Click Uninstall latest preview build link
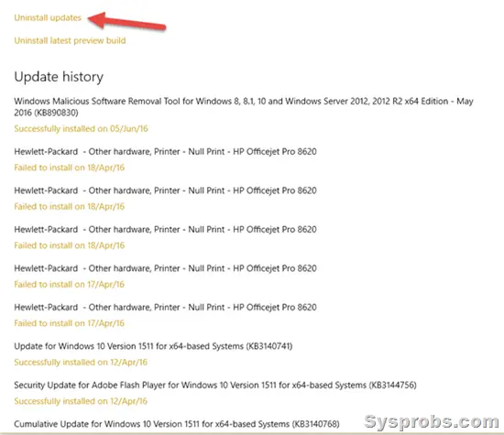The height and width of the screenshot is (435, 504). (70, 41)
